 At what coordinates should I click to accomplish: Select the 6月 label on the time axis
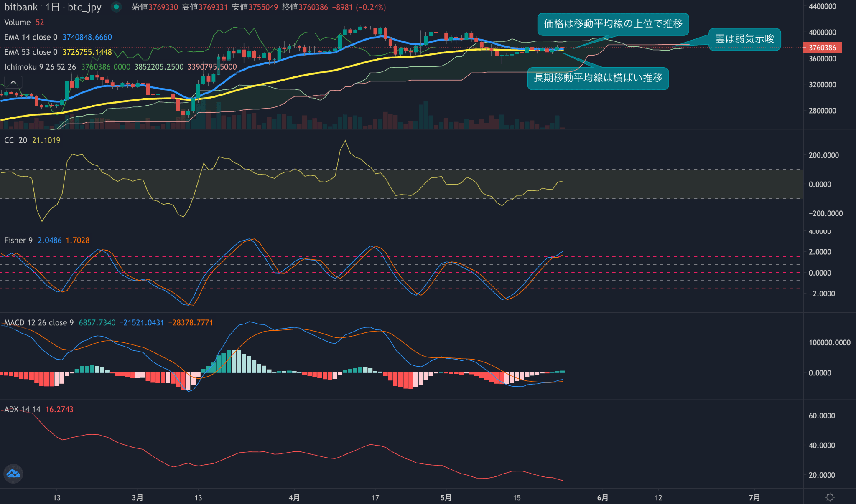pos(602,498)
